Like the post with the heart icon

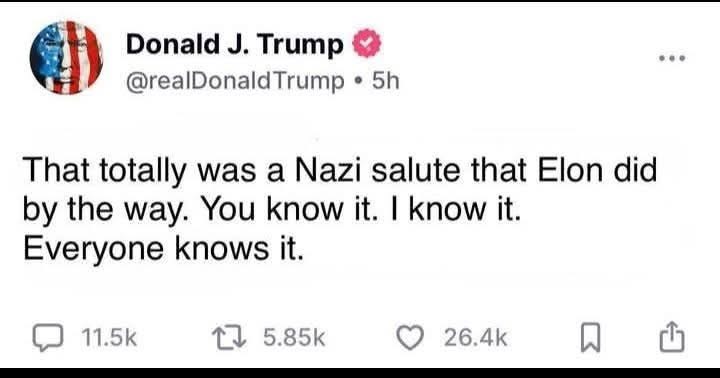coord(411,338)
